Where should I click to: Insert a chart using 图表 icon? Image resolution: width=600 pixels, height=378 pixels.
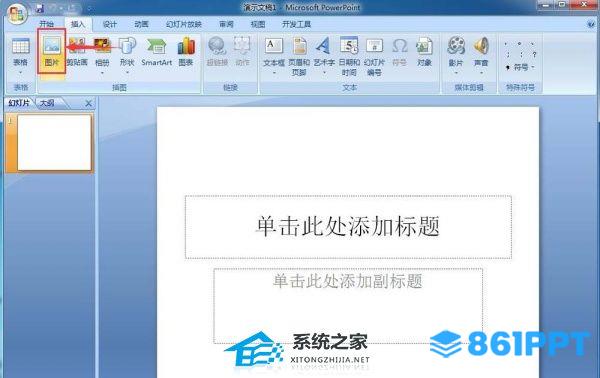click(186, 51)
